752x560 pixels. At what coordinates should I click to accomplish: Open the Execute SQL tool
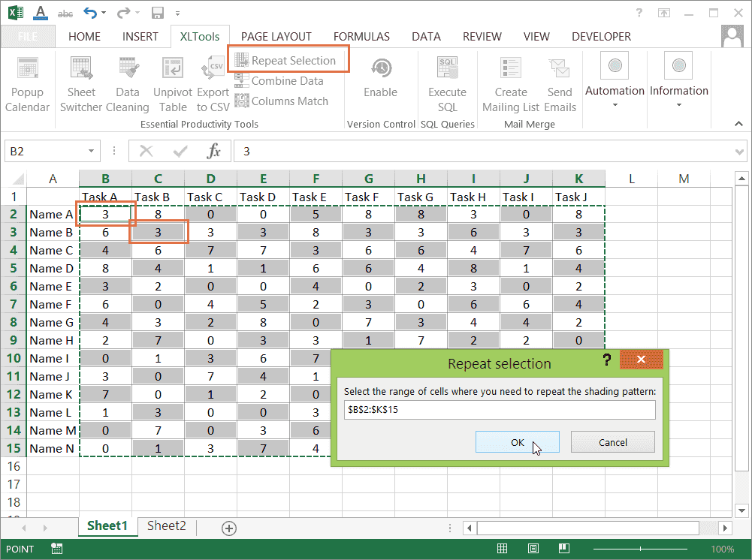[x=447, y=83]
